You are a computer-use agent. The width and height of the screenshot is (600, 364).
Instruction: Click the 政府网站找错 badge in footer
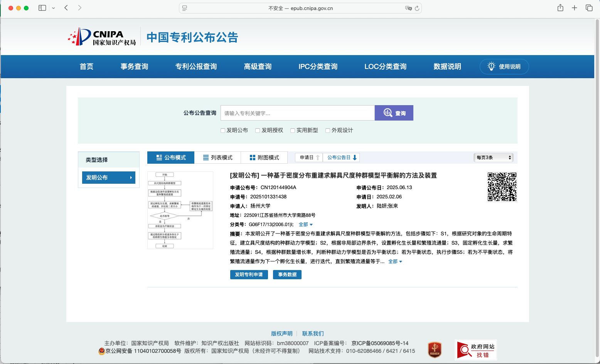click(x=475, y=350)
